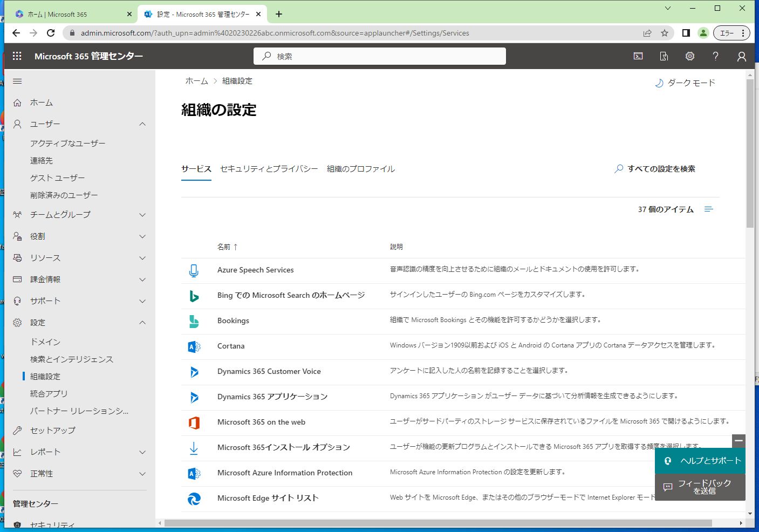Click the horizontal scrollbar at bottom

[438, 523]
